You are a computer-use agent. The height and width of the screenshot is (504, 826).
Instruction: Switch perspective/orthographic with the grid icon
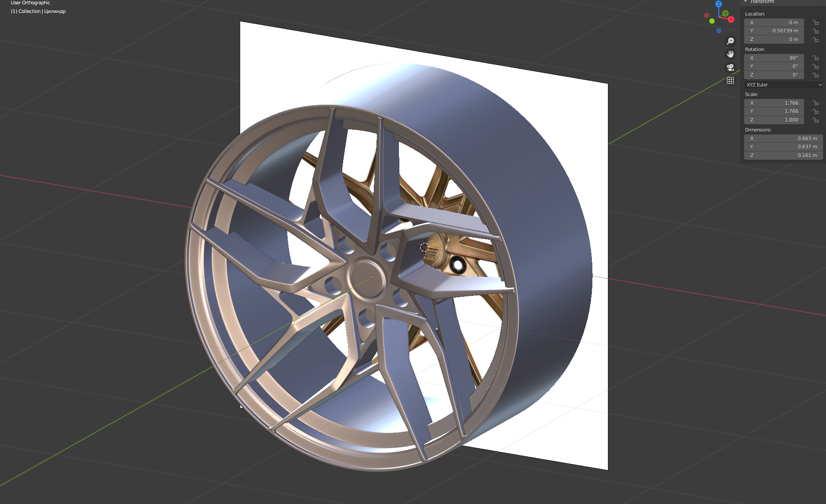[730, 81]
